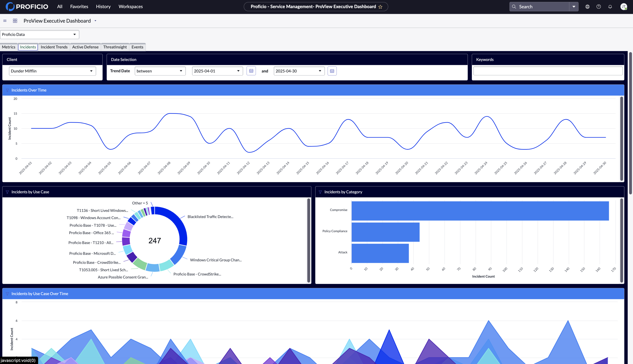
Task: Click the JT user avatar
Action: (624, 6)
